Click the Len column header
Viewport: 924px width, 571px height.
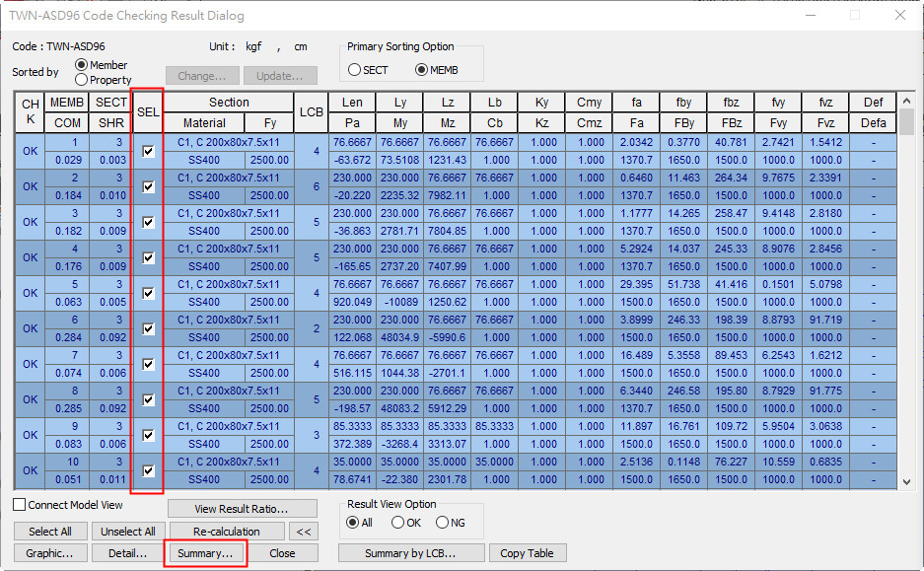click(352, 102)
